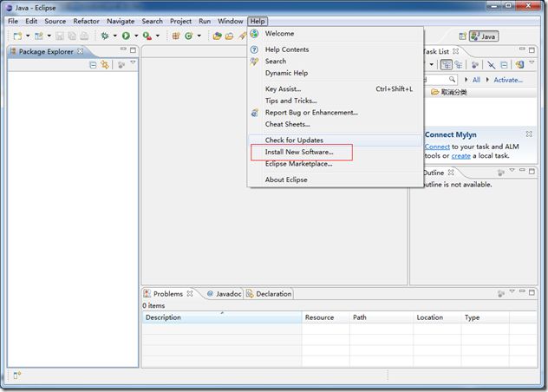Click the Debug bug toolbar icon
Viewport: 548px width, 392px height.
[x=105, y=36]
